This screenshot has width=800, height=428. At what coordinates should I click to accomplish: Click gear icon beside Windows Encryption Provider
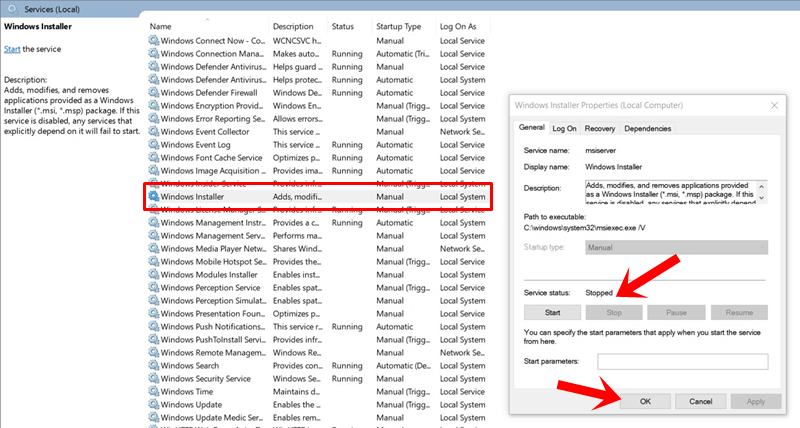click(154, 106)
